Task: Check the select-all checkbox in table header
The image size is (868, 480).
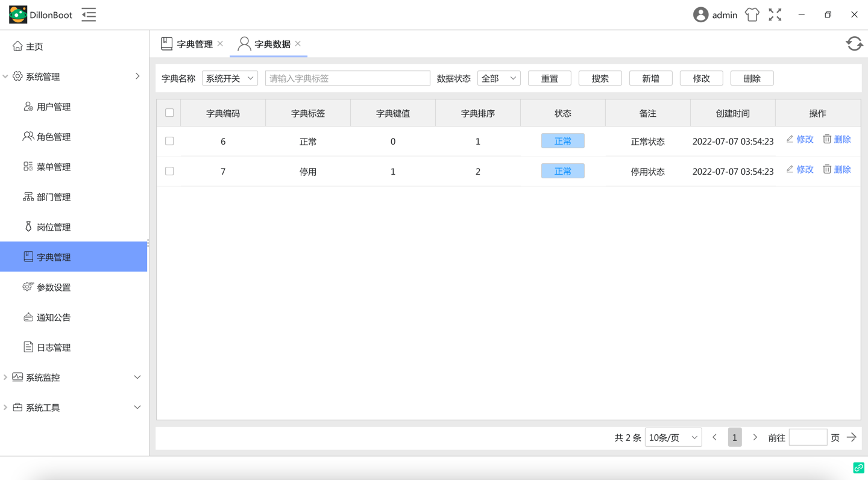Action: pos(169,113)
